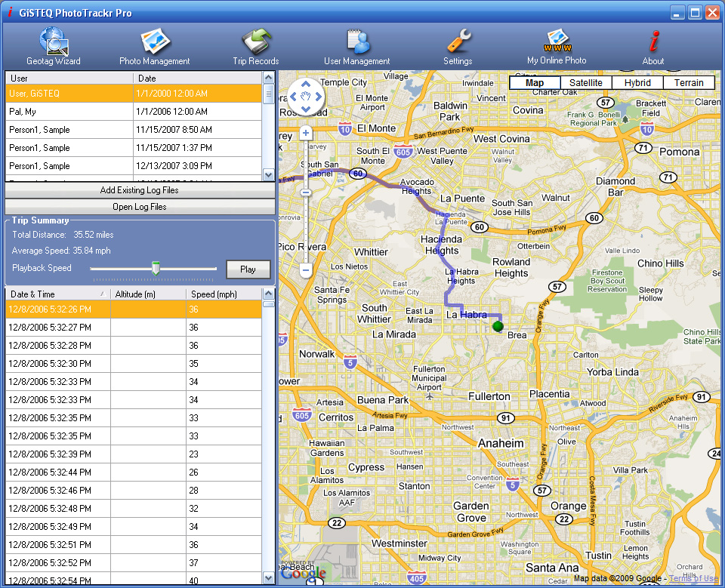
Task: Sort by Speed (mph) column header
Action: click(x=224, y=294)
